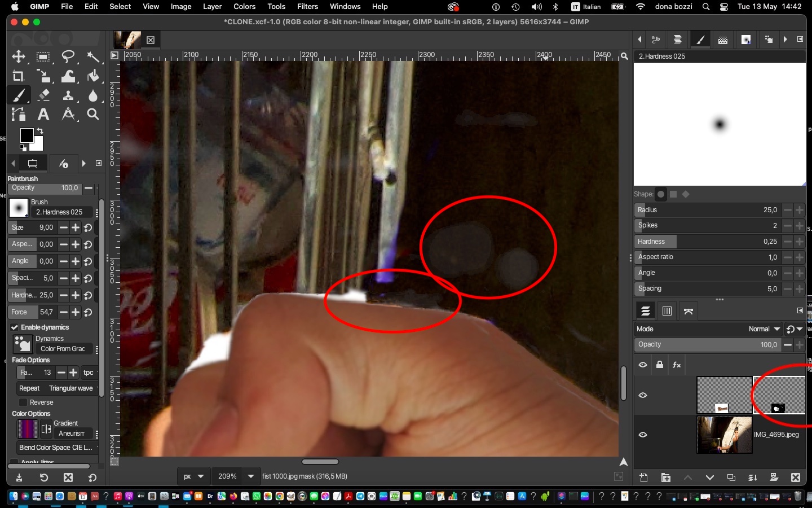The image size is (812, 508).
Task: Open the brush picker thumbnail in Tool Options
Action: point(19,208)
